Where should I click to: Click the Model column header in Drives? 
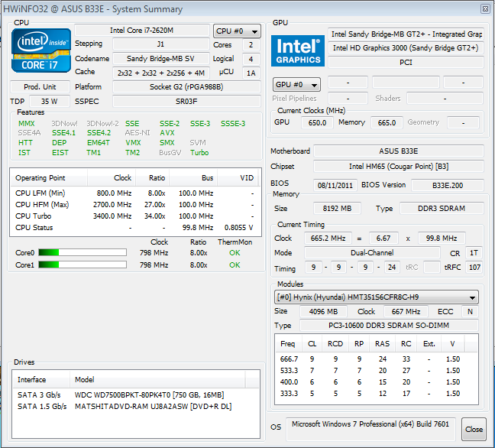(157, 379)
